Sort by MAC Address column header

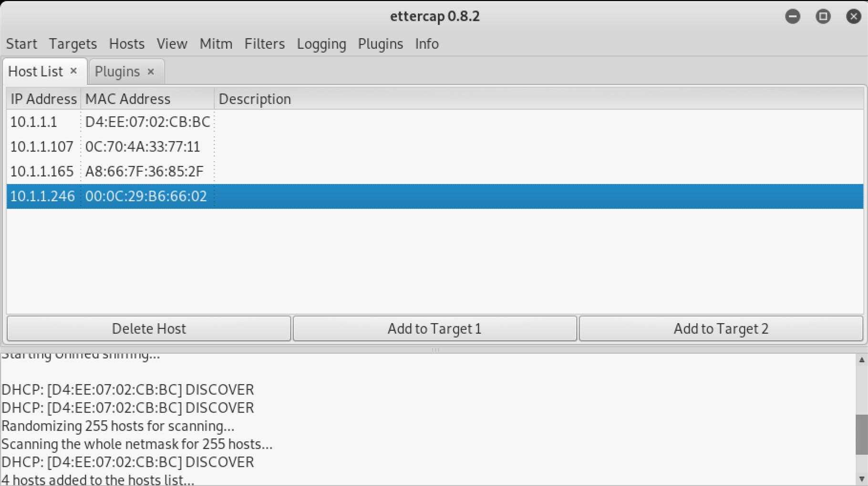(147, 99)
